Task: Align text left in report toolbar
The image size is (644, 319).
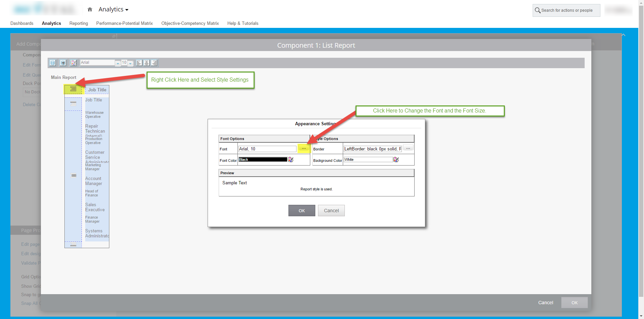Action: (x=139, y=63)
